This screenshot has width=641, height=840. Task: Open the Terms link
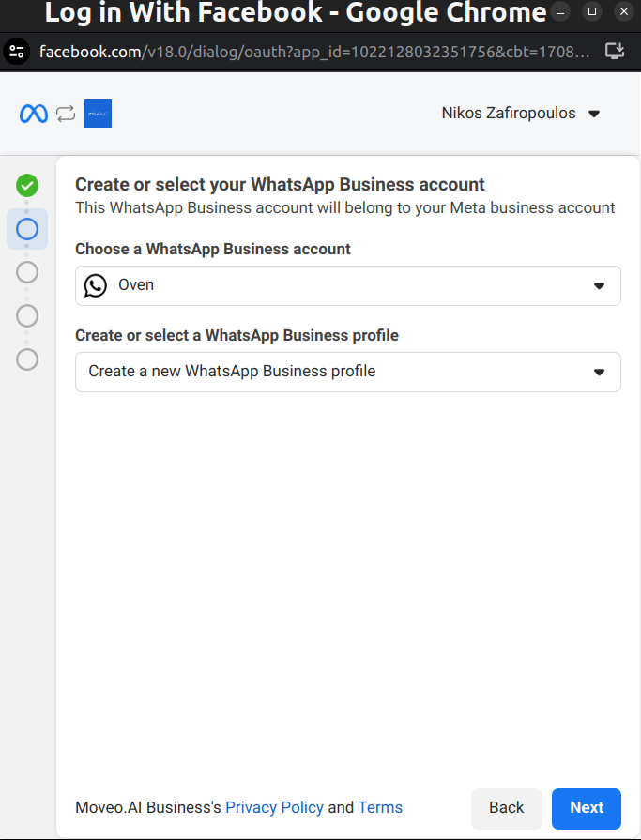[x=380, y=807]
